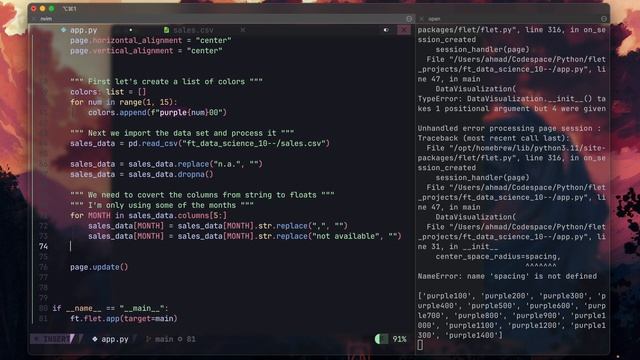
Task: Select the nvim terminal pane tab
Action: (x=46, y=19)
